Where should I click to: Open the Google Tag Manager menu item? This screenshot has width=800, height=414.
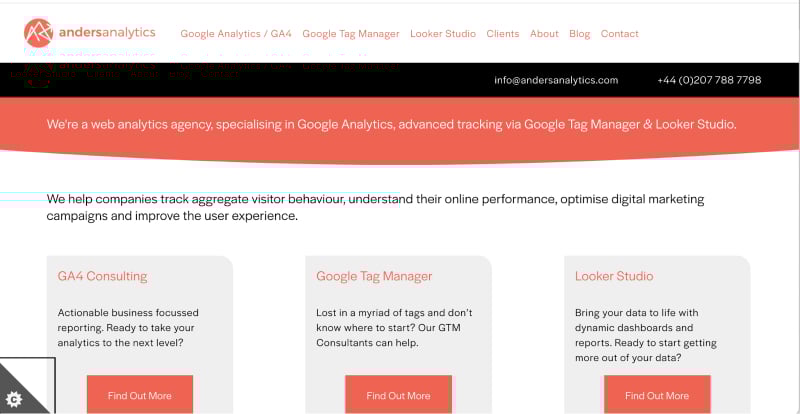tap(351, 34)
